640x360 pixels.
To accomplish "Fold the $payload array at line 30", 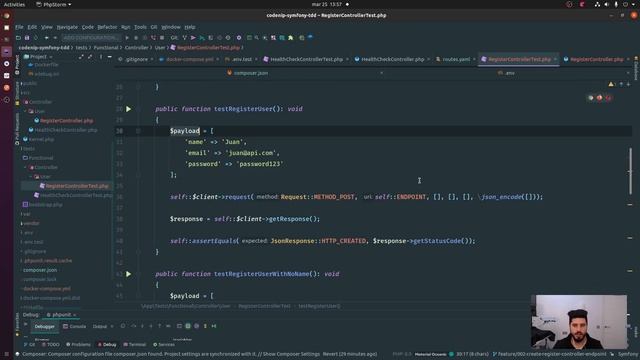I will click(138, 131).
